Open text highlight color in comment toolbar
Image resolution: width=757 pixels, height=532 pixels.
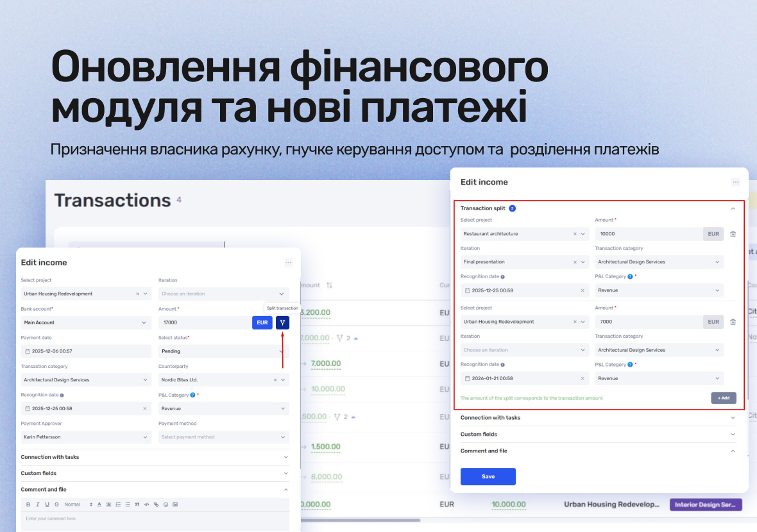pos(108,504)
